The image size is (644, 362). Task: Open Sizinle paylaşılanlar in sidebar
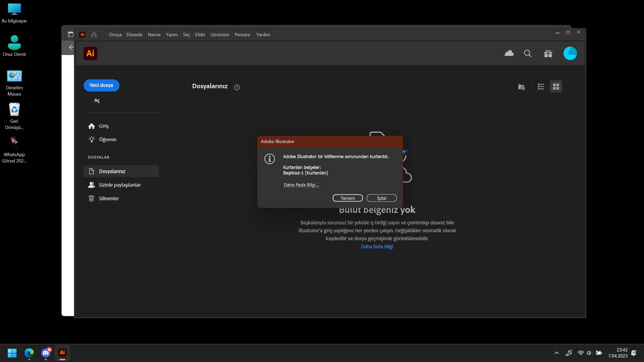tap(114, 185)
